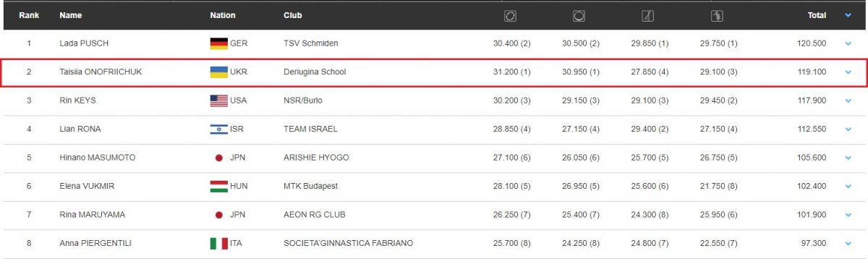Expand all rows with header Total chevron

[x=848, y=14]
